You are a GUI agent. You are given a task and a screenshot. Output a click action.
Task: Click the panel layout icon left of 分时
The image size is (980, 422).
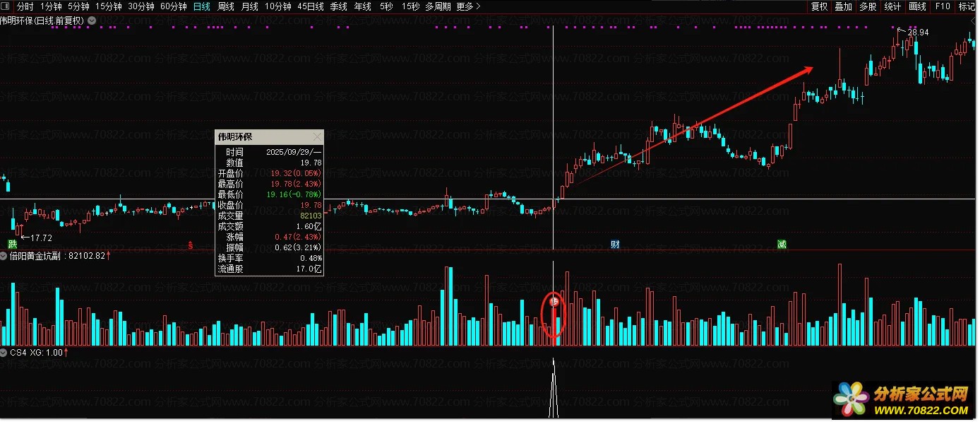tap(6, 6)
